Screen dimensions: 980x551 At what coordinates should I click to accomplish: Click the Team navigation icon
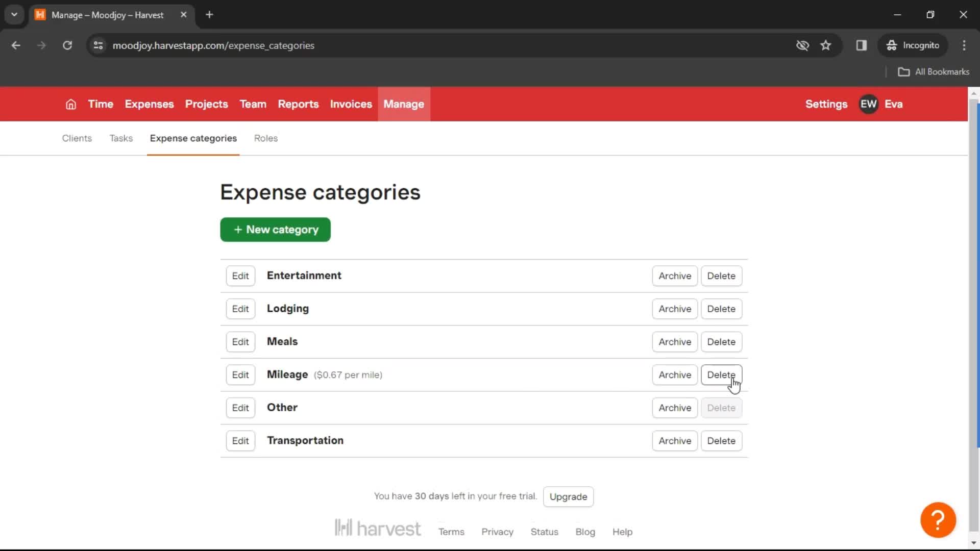253,104
